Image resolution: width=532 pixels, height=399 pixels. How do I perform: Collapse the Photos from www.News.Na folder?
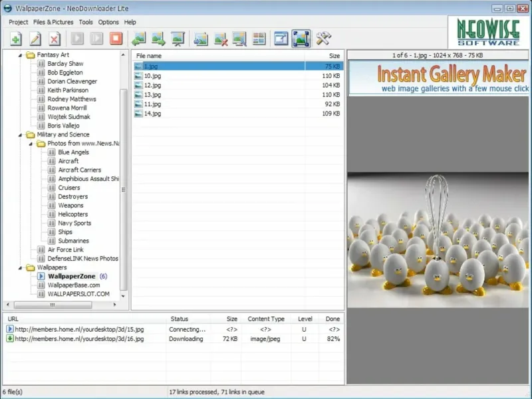pos(31,144)
